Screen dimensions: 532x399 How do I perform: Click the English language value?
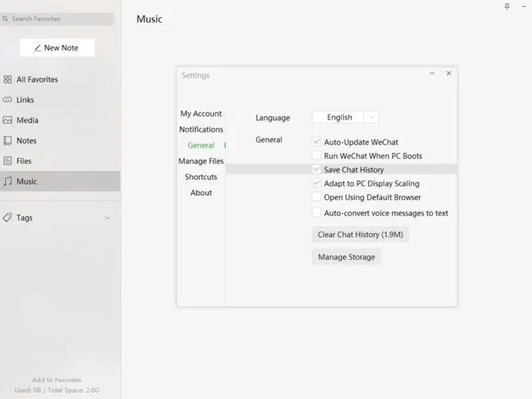tap(339, 118)
